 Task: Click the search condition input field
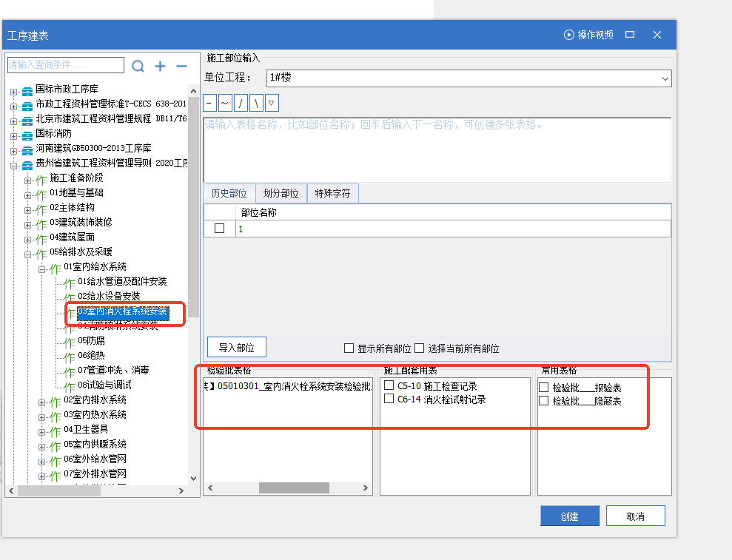tap(65, 65)
